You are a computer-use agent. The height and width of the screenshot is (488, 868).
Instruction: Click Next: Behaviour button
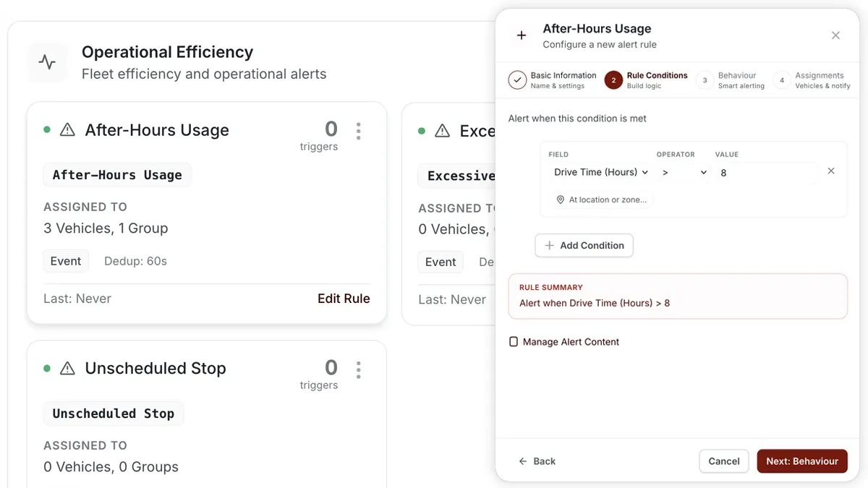click(x=802, y=461)
